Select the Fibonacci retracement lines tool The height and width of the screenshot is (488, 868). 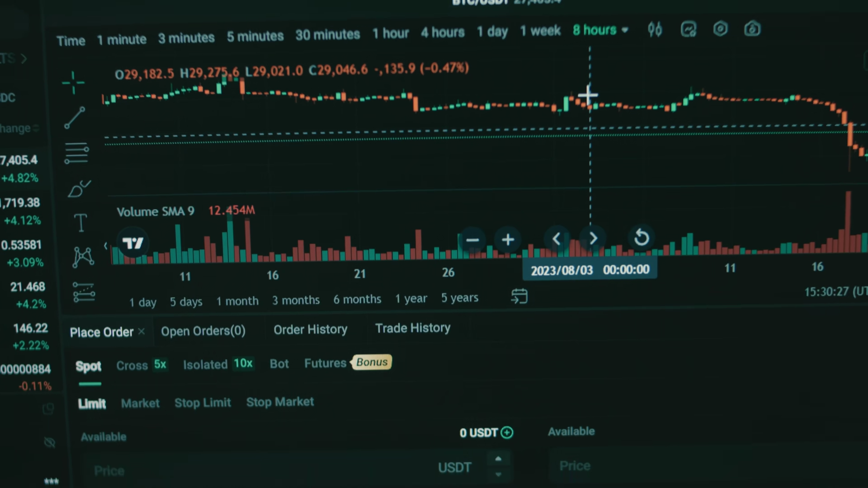point(76,153)
